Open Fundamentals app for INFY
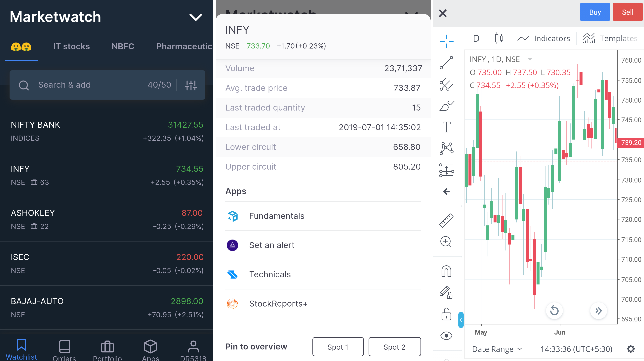The width and height of the screenshot is (644, 361). pyautogui.click(x=323, y=216)
